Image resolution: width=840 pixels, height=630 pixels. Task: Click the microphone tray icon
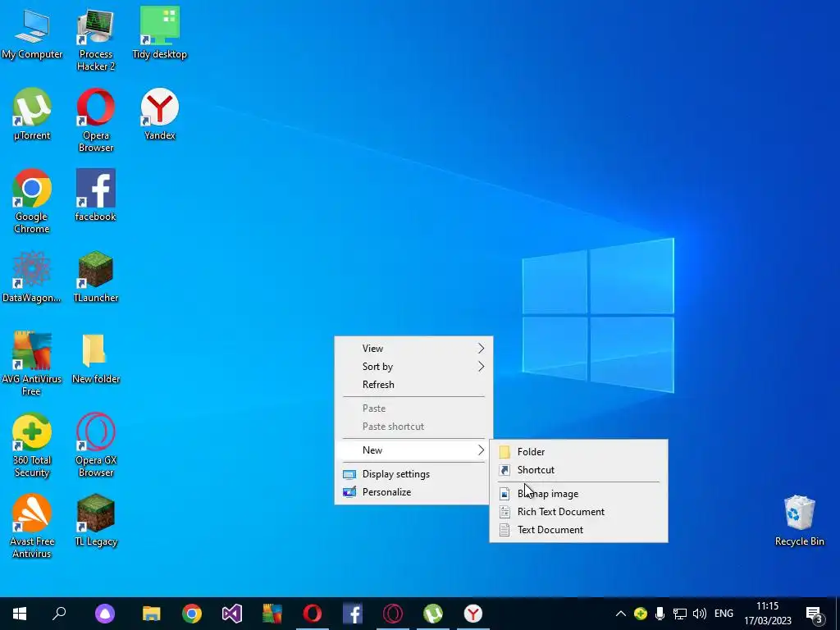660,614
